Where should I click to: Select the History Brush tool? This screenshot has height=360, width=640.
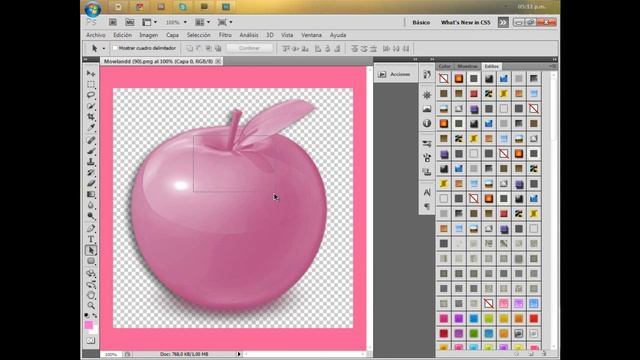coord(91,173)
